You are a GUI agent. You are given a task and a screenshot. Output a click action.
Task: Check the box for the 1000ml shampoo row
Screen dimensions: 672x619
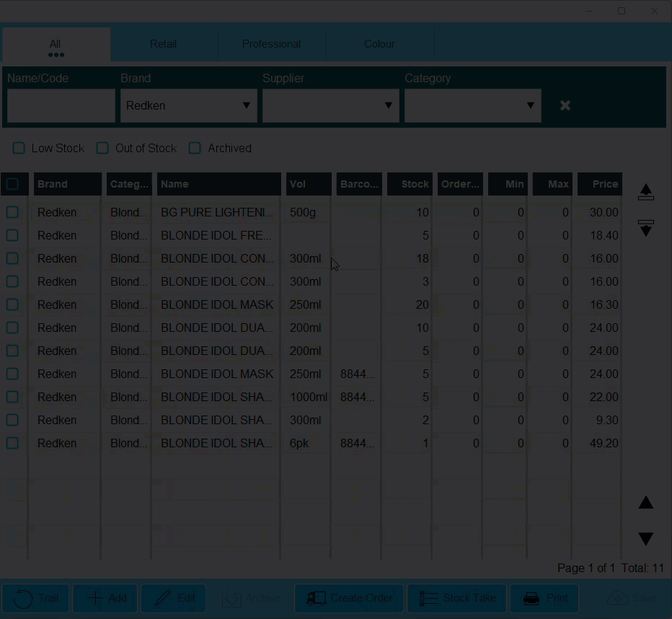tap(12, 397)
